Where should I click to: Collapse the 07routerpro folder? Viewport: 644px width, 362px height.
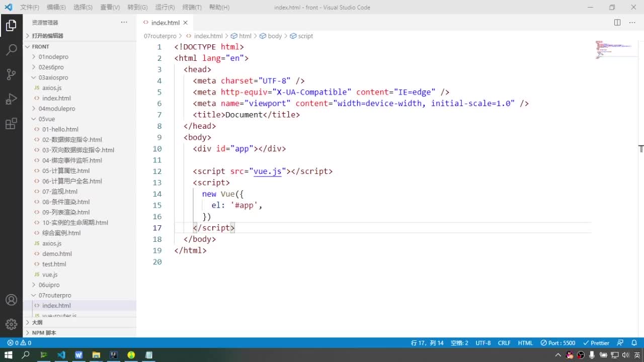(80, 295)
